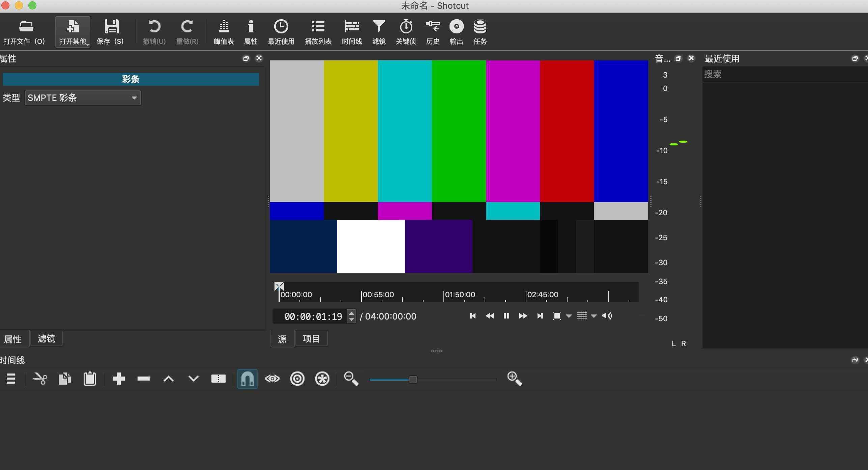Toggle the player grid overlay icon

tap(582, 316)
